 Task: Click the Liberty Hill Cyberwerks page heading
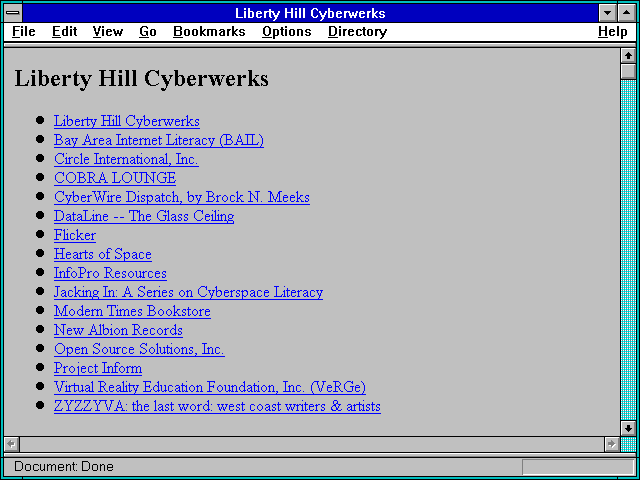pos(142,78)
